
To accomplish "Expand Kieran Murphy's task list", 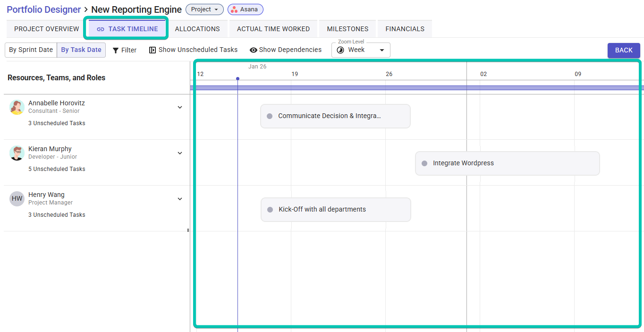I will [x=180, y=153].
